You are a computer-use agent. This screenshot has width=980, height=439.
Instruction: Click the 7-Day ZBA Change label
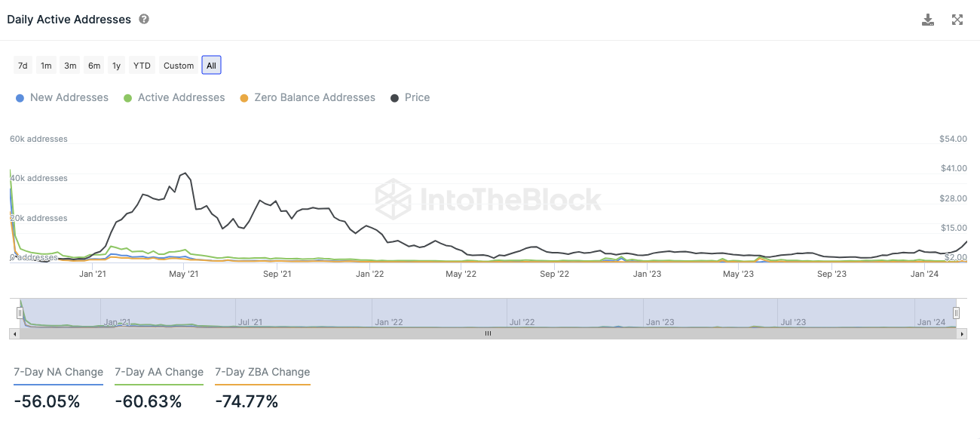[262, 372]
